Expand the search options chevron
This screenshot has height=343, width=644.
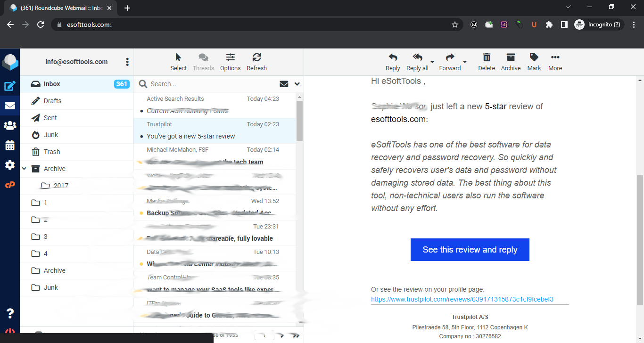297,84
